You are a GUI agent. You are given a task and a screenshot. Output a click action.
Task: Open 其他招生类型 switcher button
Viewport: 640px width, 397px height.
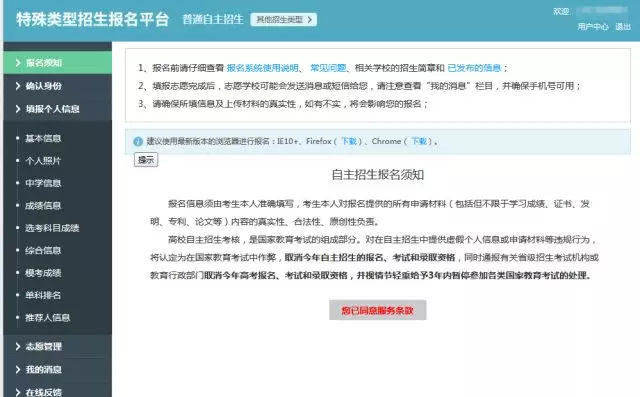(x=284, y=20)
